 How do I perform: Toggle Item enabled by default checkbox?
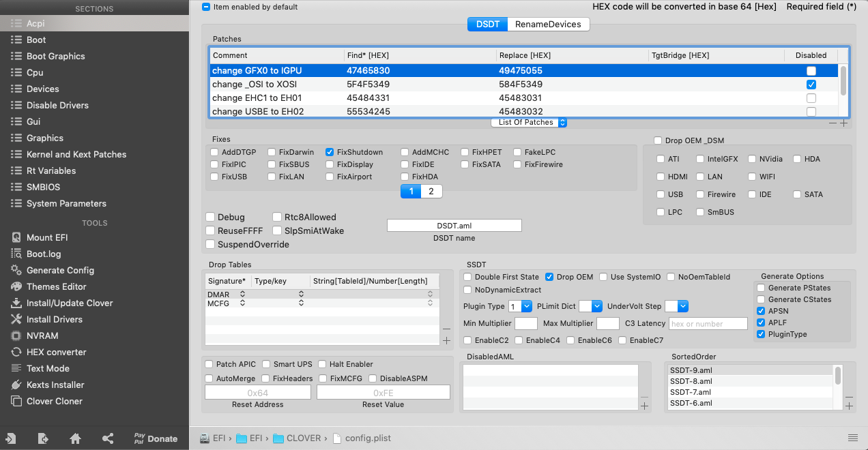point(207,7)
